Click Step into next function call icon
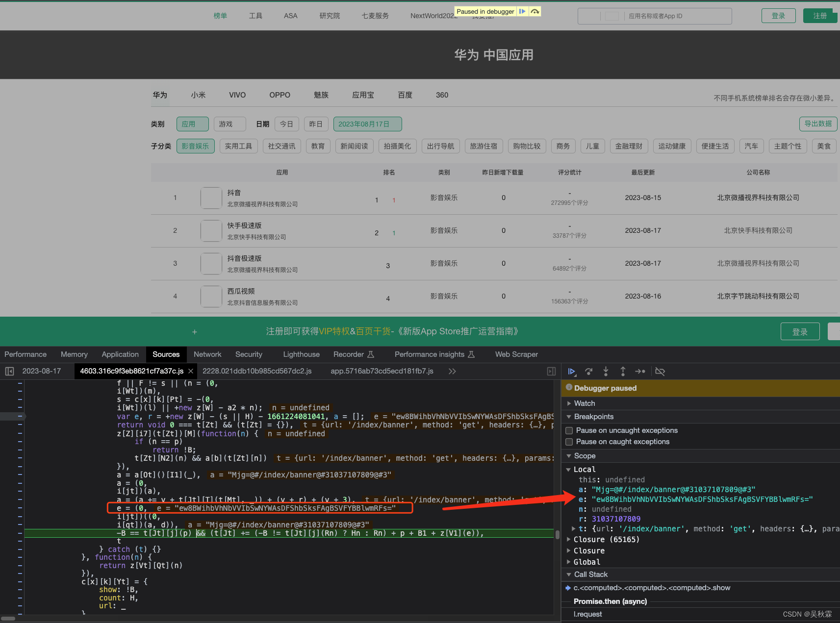The image size is (840, 623). (606, 372)
